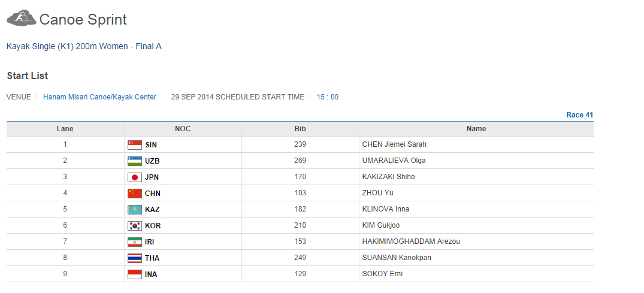
Task: Click the Name column header
Action: coord(476,129)
